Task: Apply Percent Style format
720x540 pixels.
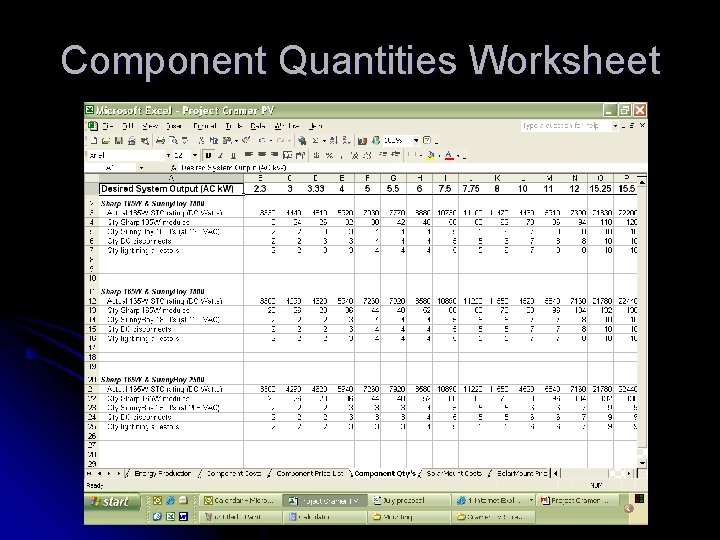Action: coord(329,156)
